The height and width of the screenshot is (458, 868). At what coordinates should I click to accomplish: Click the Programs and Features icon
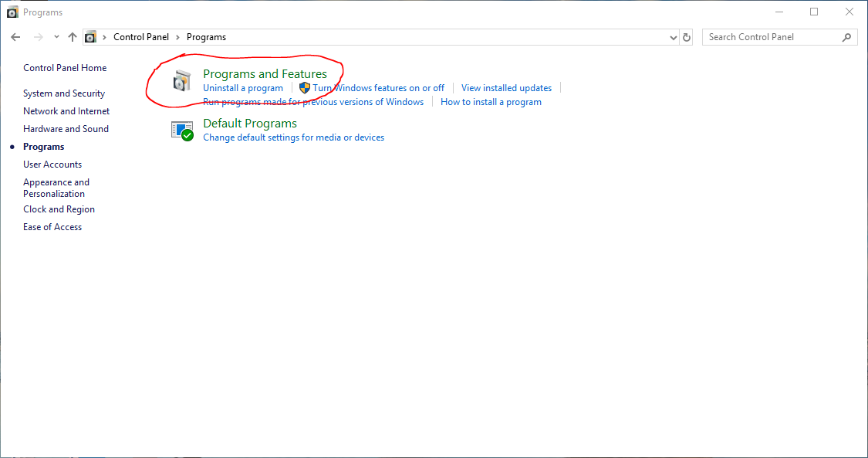tap(181, 81)
